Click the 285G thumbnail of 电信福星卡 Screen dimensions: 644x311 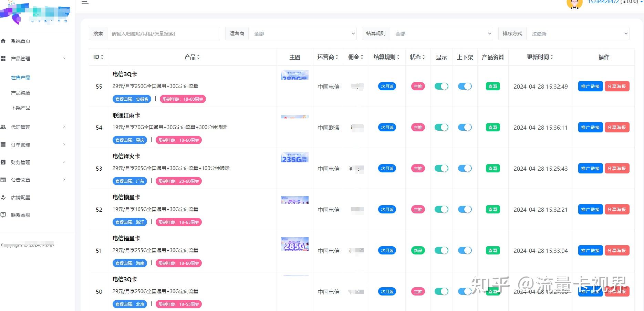click(x=295, y=244)
